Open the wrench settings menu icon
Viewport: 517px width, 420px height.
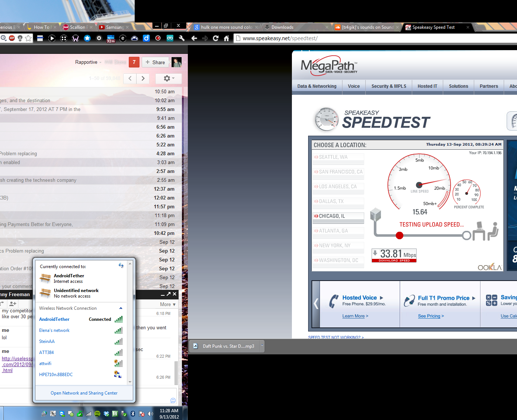tap(182, 38)
